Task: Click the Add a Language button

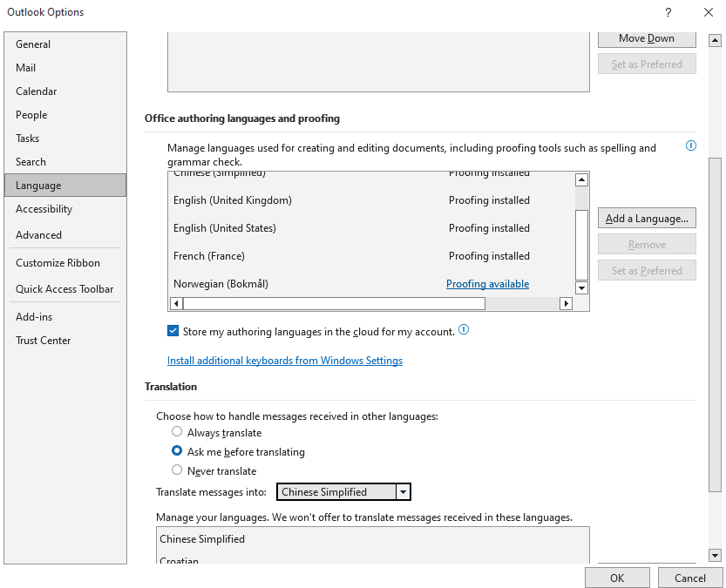Action: click(x=646, y=218)
